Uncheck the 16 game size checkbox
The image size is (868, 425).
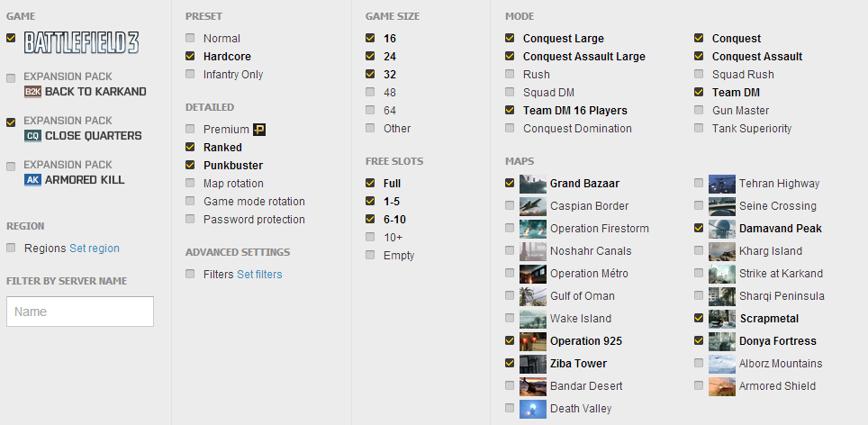pos(370,38)
